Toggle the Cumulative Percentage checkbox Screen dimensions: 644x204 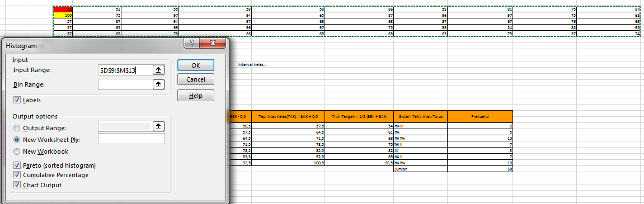[x=17, y=175]
